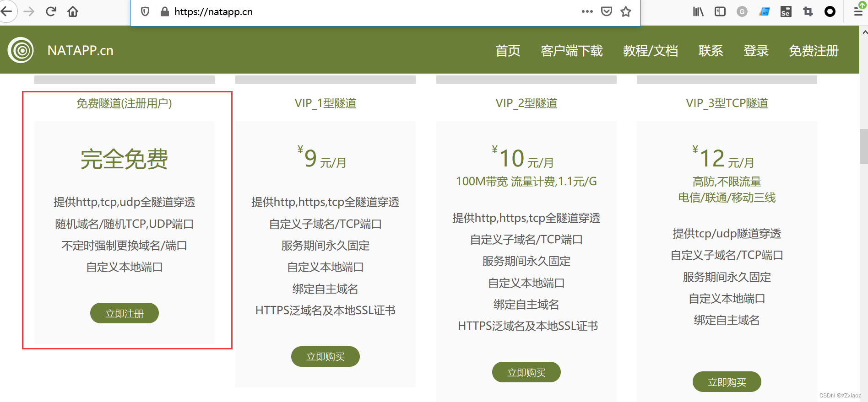This screenshot has width=868, height=402.
Task: Select the VIP_1型隧道 heading
Action: coord(325,103)
